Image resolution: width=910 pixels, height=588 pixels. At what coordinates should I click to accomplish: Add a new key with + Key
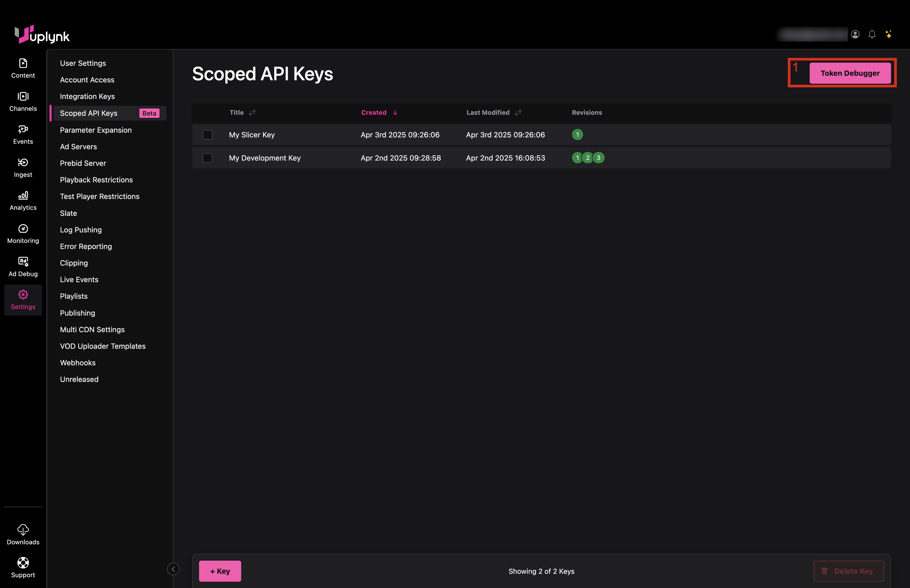220,571
